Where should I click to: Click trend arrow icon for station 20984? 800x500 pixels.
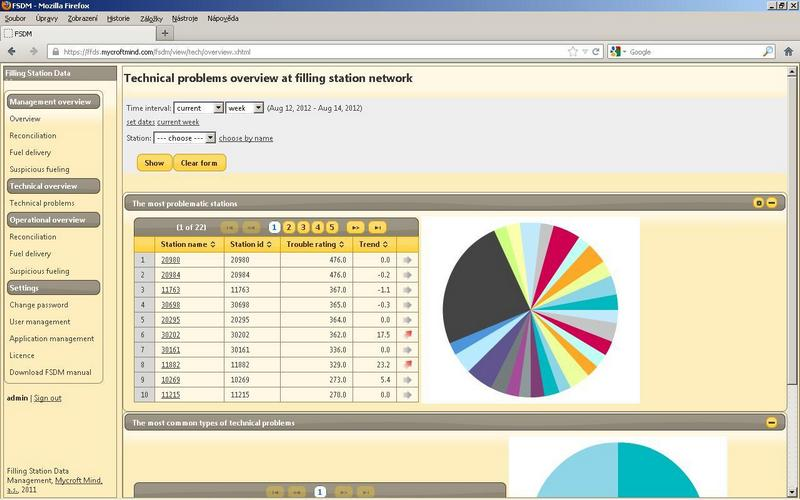407,275
